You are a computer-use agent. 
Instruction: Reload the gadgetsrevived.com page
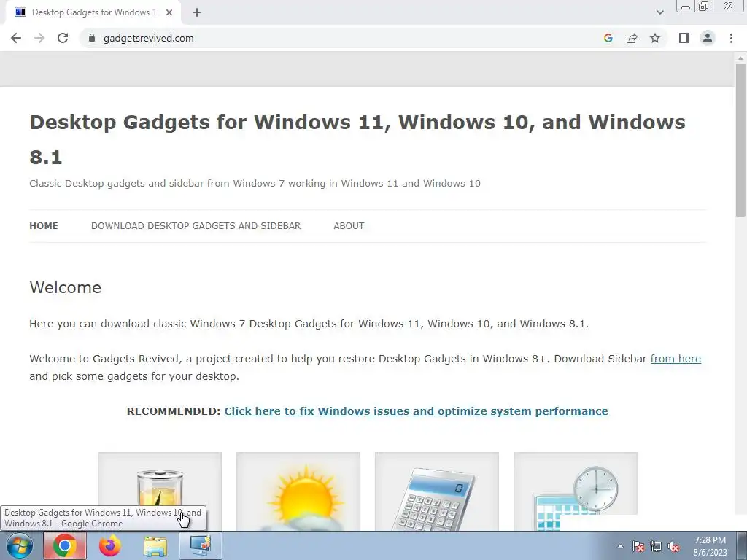click(63, 38)
